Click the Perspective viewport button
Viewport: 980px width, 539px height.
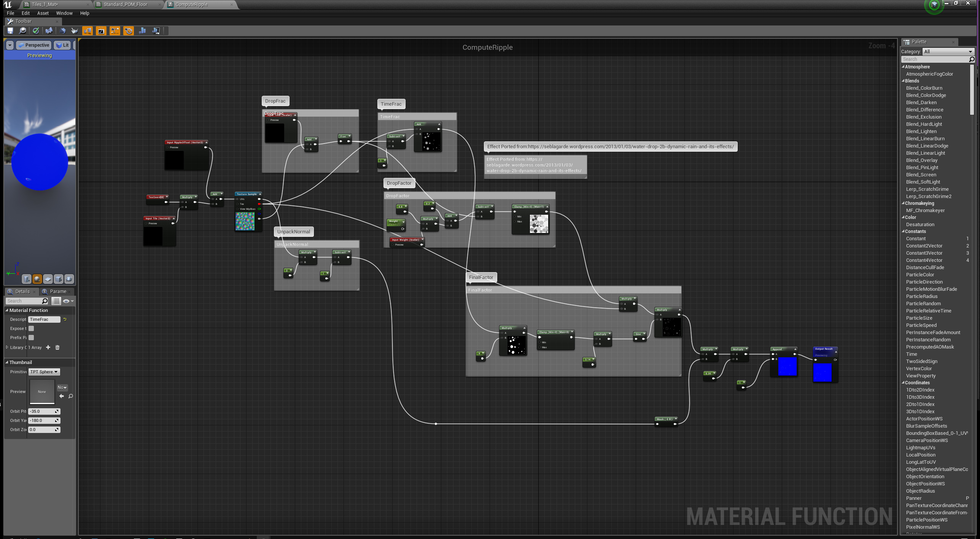tap(34, 45)
